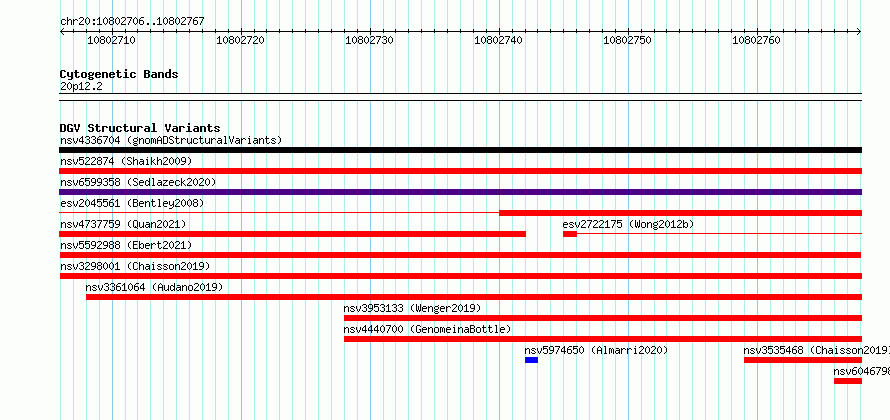Screen dimensions: 890x420
Task: Click ruler position 10802740
Action: click(498, 41)
